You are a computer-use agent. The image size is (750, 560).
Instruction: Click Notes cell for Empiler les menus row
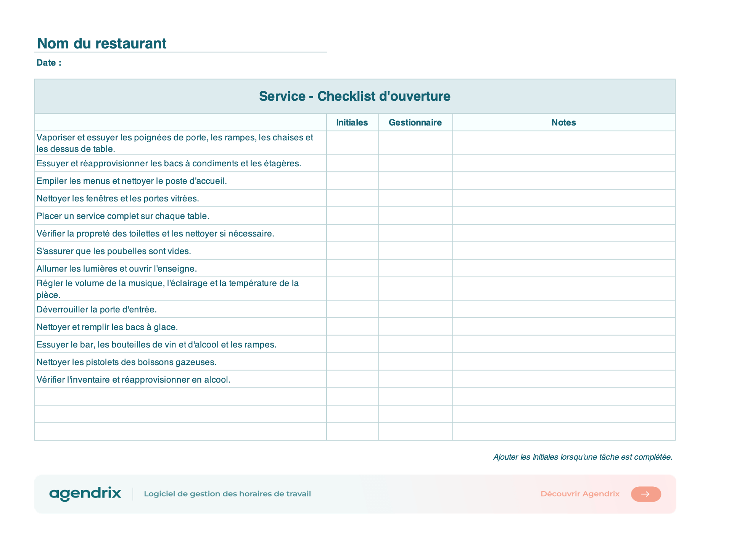point(563,181)
